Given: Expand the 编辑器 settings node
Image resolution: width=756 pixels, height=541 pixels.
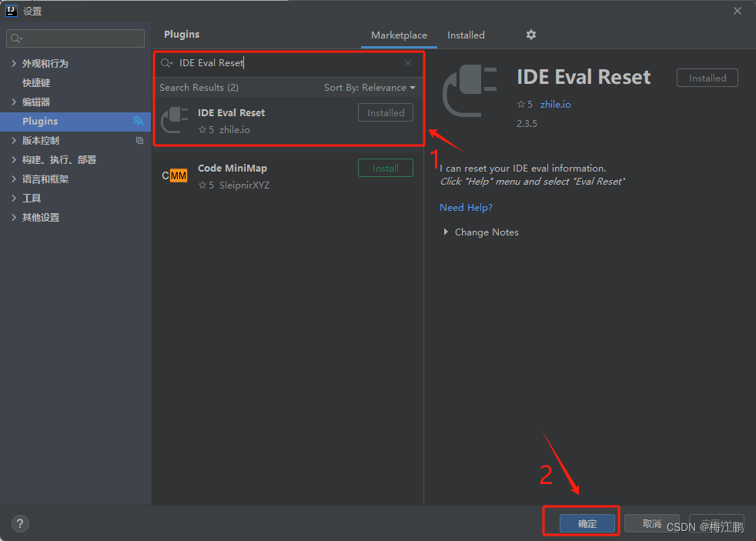Looking at the screenshot, I should coord(14,102).
